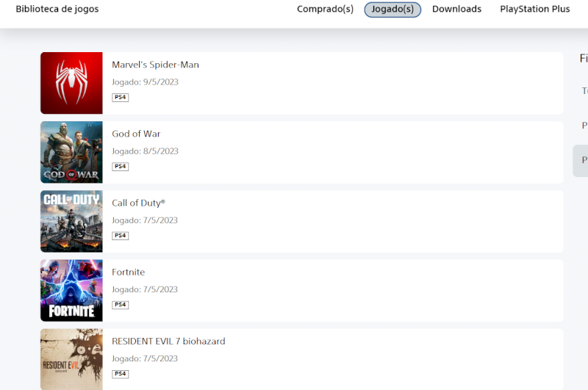The image size is (588, 390).
Task: Open the Downloads tab
Action: (x=456, y=9)
